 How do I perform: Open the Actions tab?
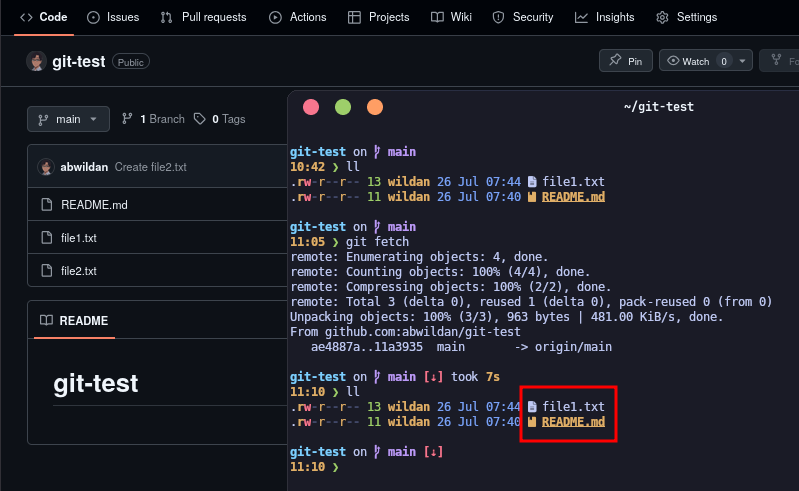pyautogui.click(x=298, y=17)
